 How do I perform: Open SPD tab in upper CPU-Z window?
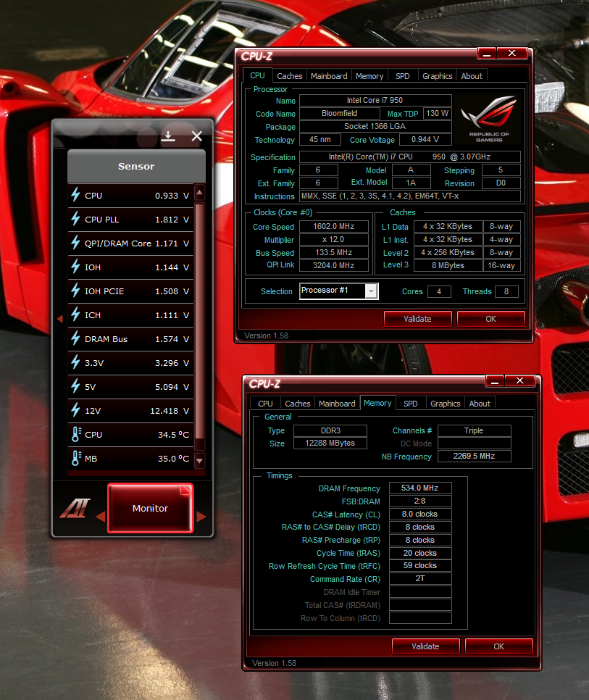[x=403, y=76]
